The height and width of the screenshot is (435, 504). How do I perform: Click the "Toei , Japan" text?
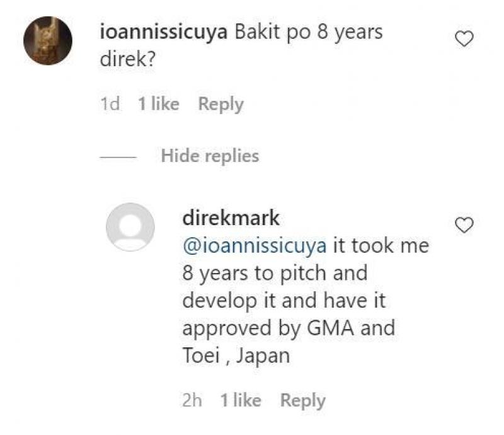tap(236, 356)
